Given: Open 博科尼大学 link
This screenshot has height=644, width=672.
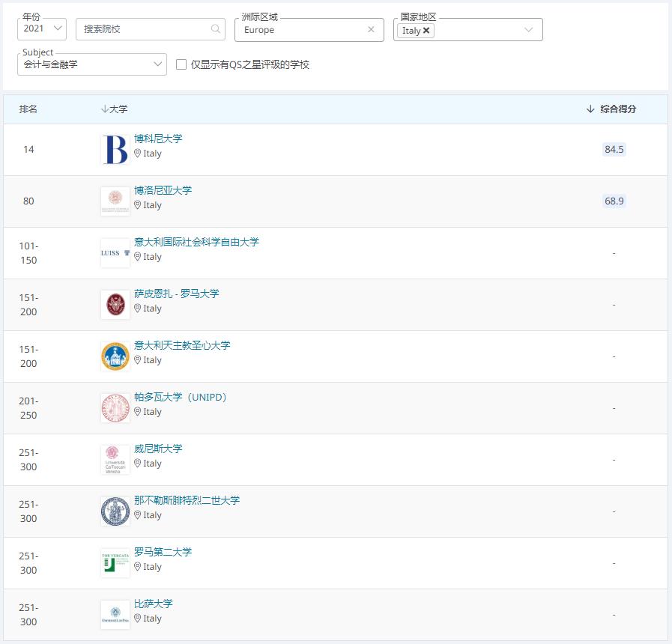Looking at the screenshot, I should (158, 139).
